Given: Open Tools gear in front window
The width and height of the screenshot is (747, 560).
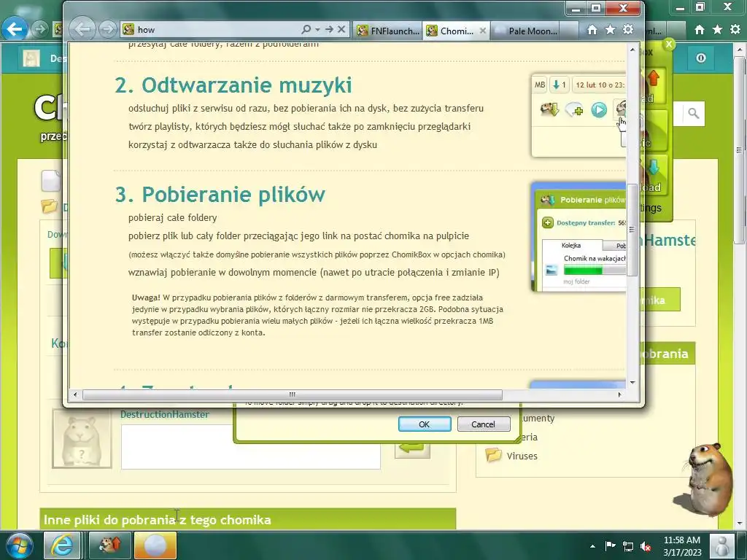Looking at the screenshot, I should [628, 30].
